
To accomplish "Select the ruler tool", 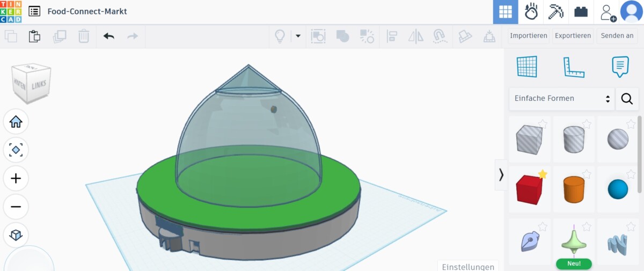I will coord(574,67).
